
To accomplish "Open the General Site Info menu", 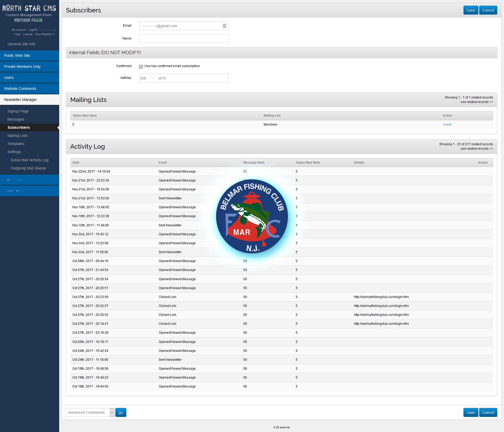I will [21, 44].
